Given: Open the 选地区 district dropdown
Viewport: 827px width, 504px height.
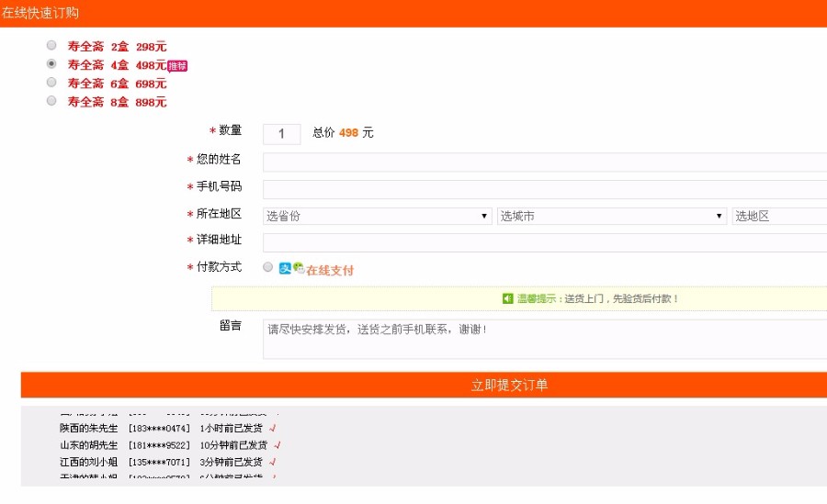Looking at the screenshot, I should pos(779,216).
